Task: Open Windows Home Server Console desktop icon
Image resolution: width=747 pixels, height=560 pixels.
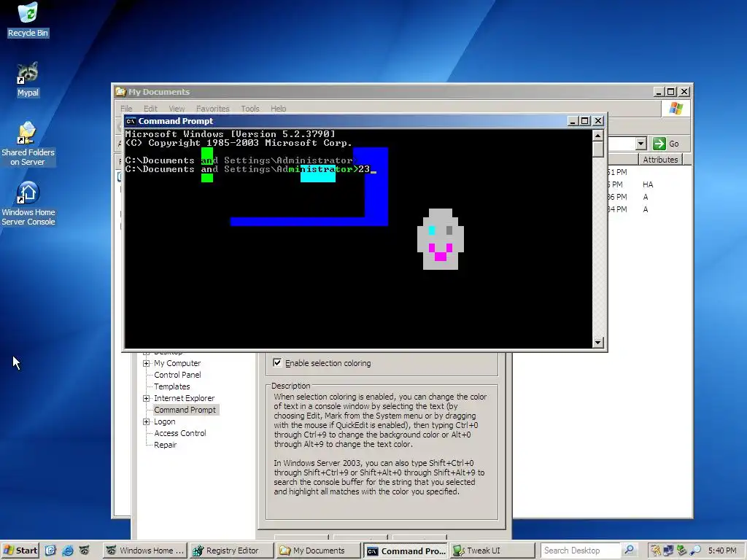Action: point(28,203)
